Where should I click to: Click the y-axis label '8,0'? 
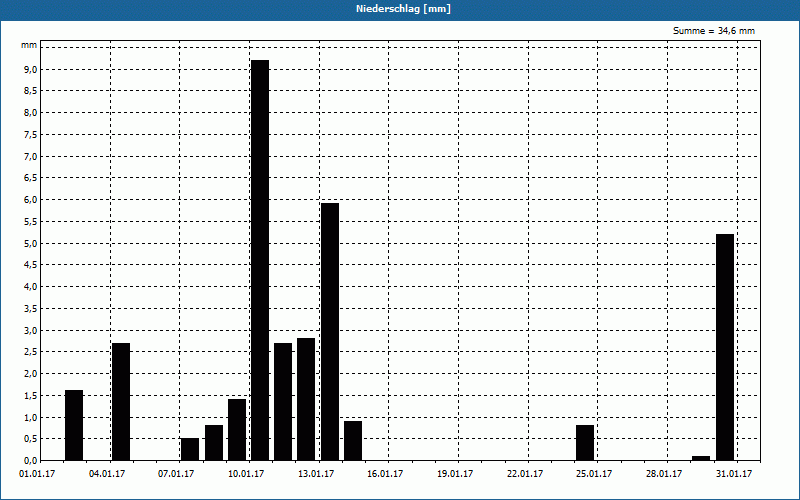31,113
